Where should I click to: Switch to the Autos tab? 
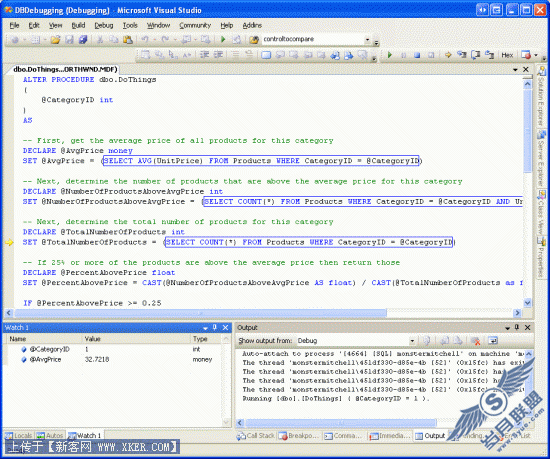pos(50,436)
